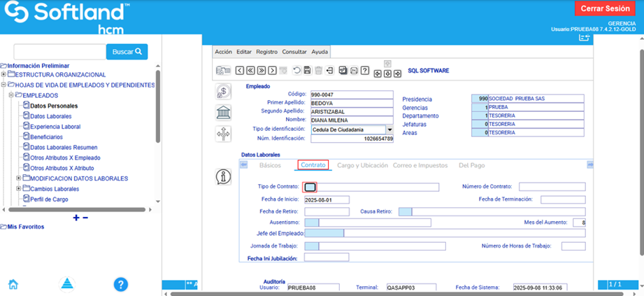Open the Tipo de identificación dropdown
This screenshot has height=296, width=644.
click(389, 129)
